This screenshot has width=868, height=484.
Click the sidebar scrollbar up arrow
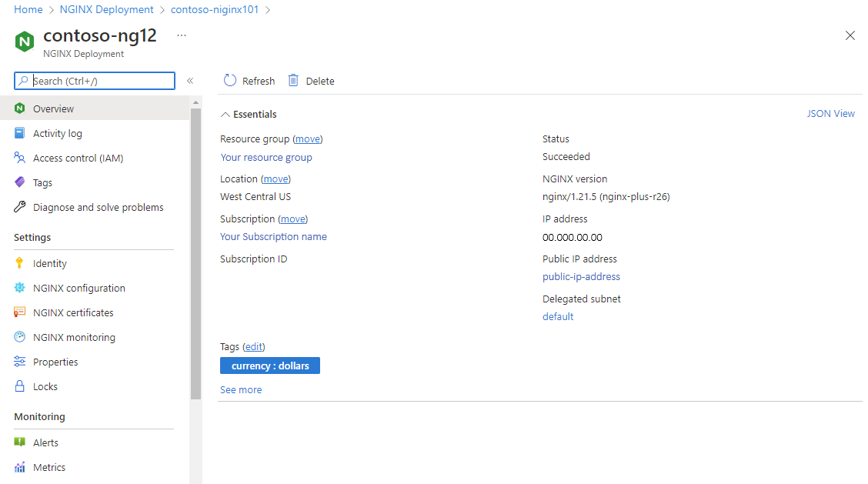(195, 102)
